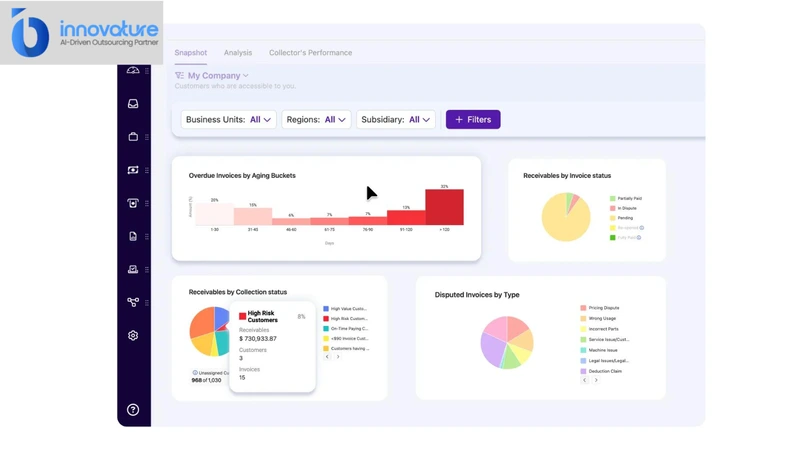Click the + Filters button
800x450 pixels.
pyautogui.click(x=473, y=119)
